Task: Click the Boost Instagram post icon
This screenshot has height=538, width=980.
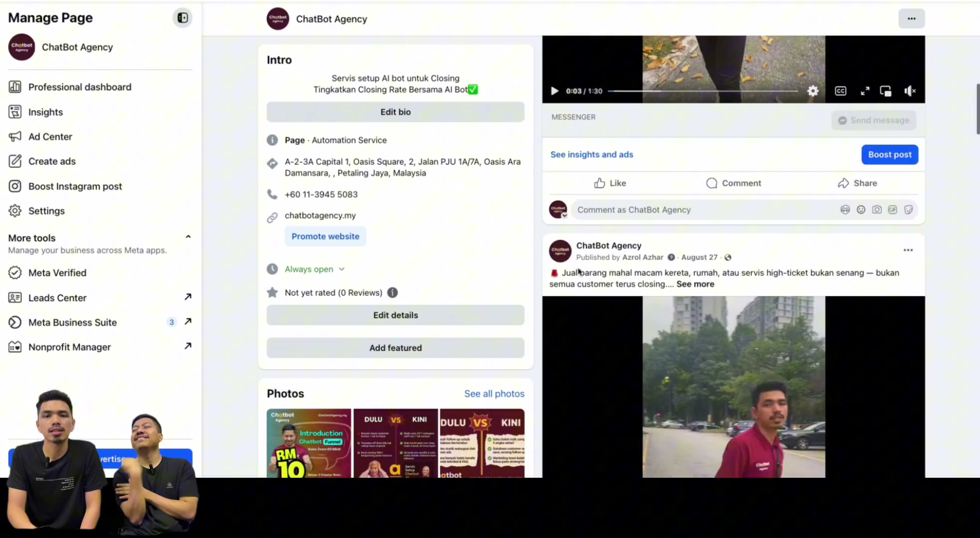Action: coord(15,186)
